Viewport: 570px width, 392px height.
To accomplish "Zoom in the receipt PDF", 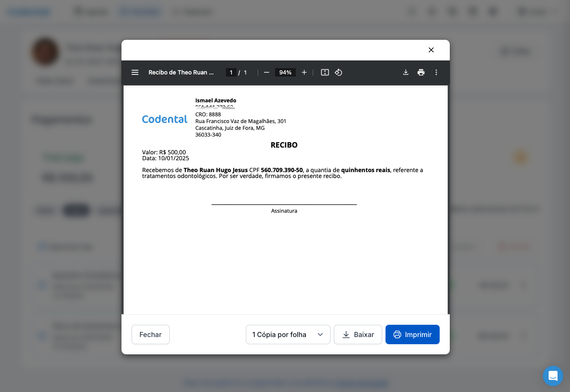I will 304,72.
